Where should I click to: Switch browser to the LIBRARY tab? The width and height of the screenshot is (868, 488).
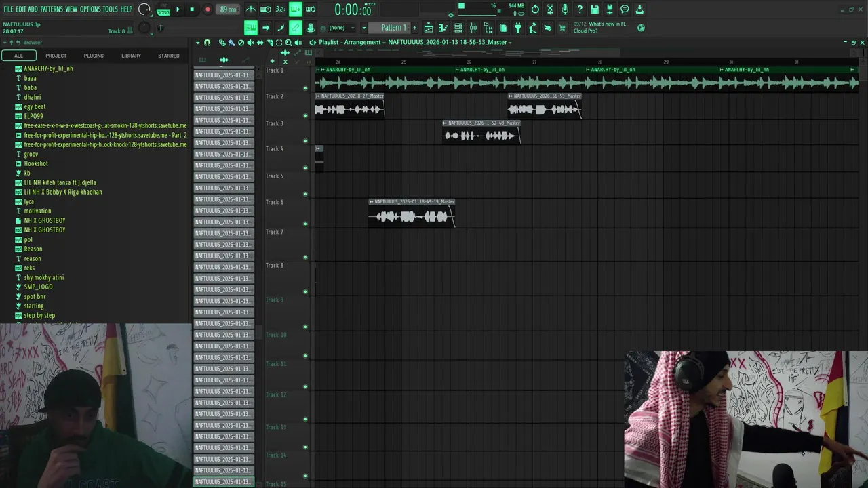tap(131, 56)
